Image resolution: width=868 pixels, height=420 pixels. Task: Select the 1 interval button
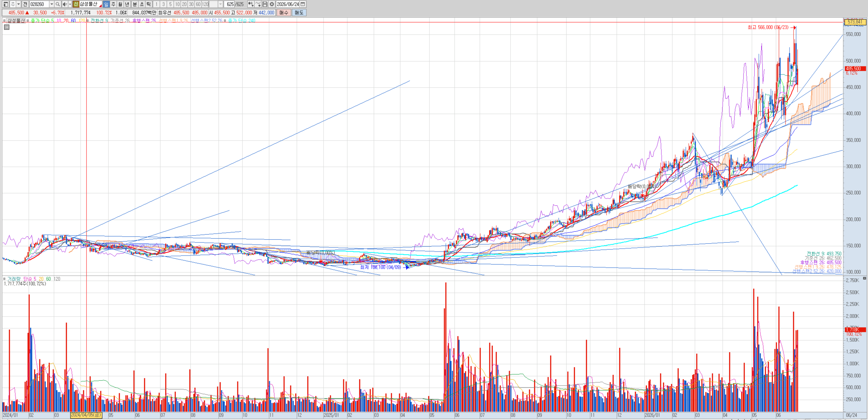tap(156, 4)
